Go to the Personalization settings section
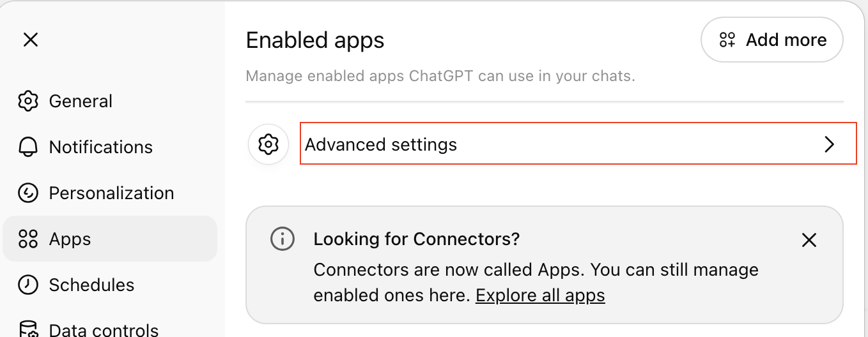Screen dimensions: 868x337 pyautogui.click(x=111, y=193)
